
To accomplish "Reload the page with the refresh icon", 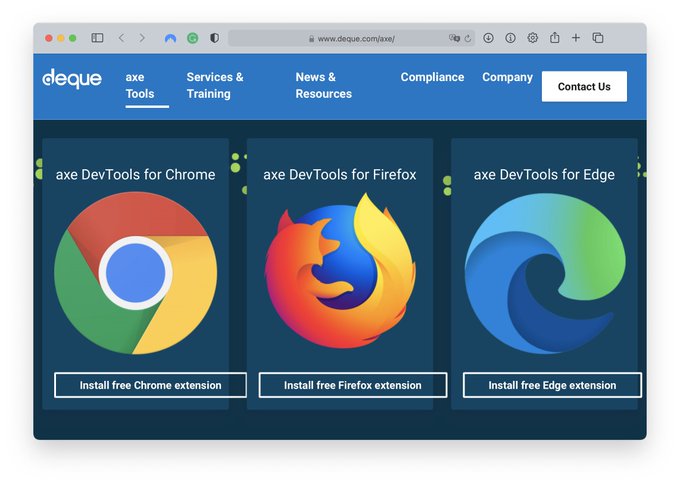I will [x=468, y=39].
